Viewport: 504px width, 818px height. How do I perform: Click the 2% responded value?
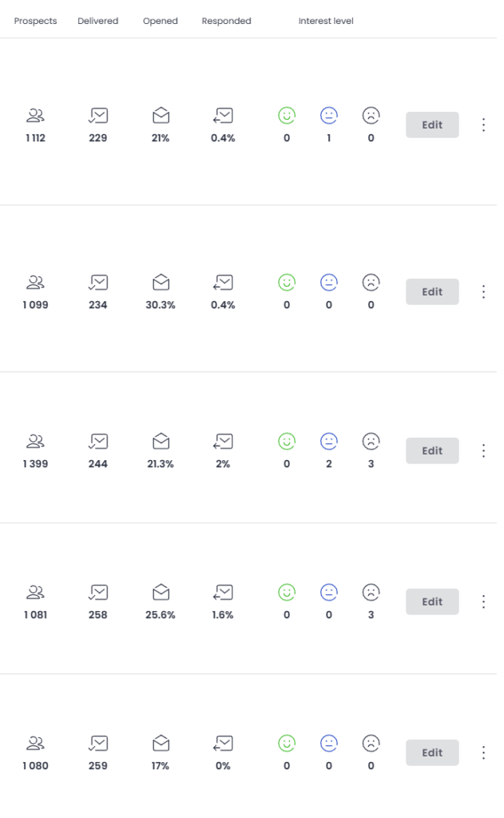pyautogui.click(x=223, y=464)
